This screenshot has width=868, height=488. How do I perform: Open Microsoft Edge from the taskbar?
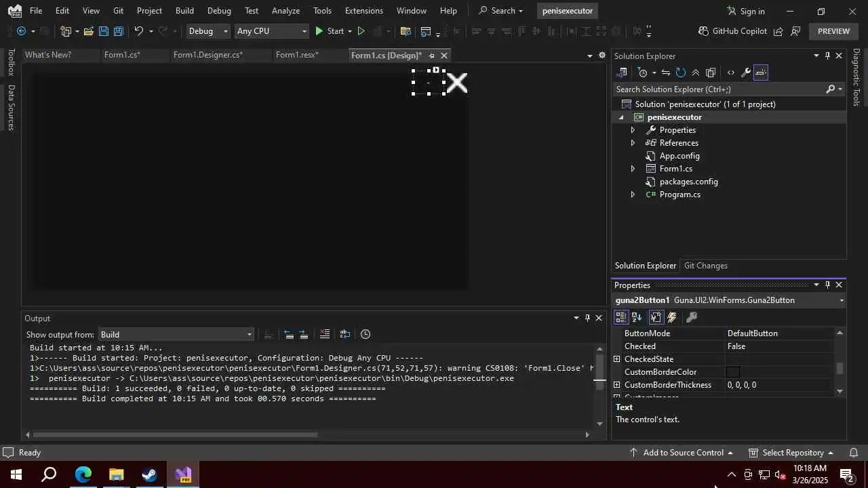(x=83, y=474)
